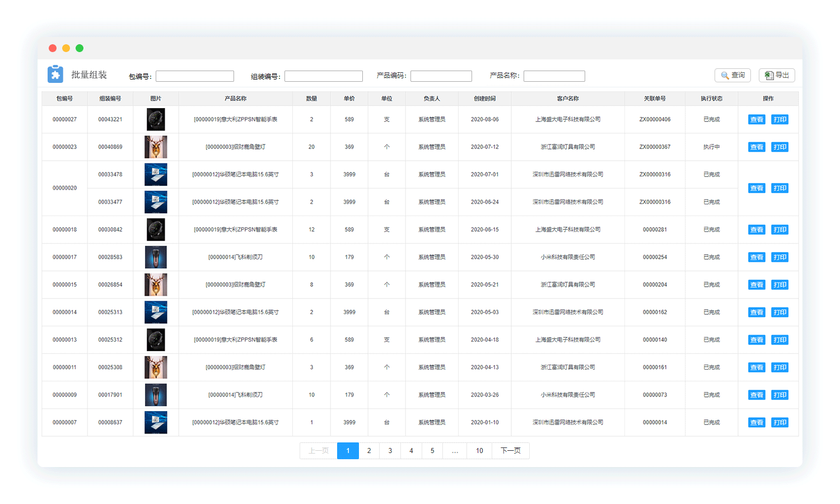
Task: Click 打印 for package 00000023
Action: 780,147
